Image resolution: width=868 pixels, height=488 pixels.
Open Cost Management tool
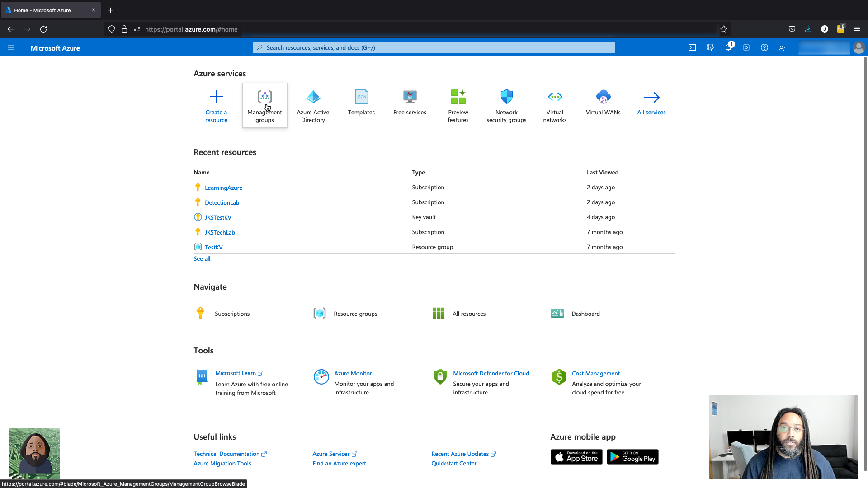click(595, 373)
